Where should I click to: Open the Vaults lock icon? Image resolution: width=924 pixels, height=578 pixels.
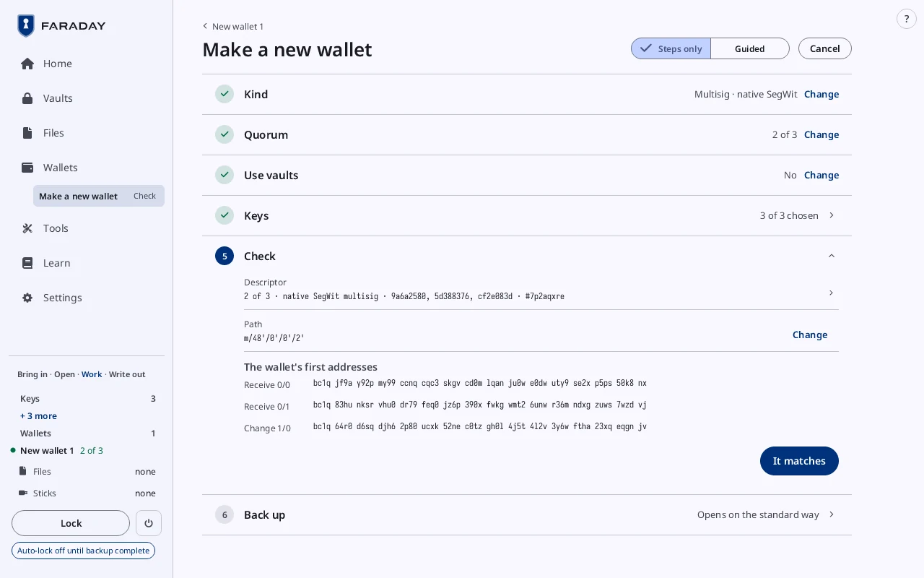pos(27,98)
